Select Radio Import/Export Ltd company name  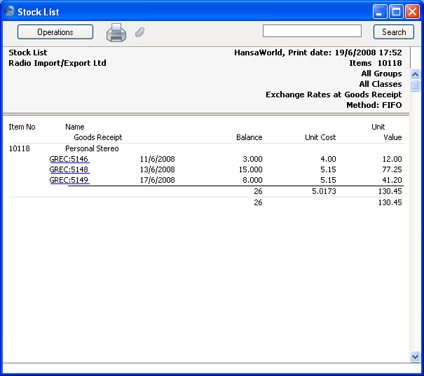coord(57,63)
